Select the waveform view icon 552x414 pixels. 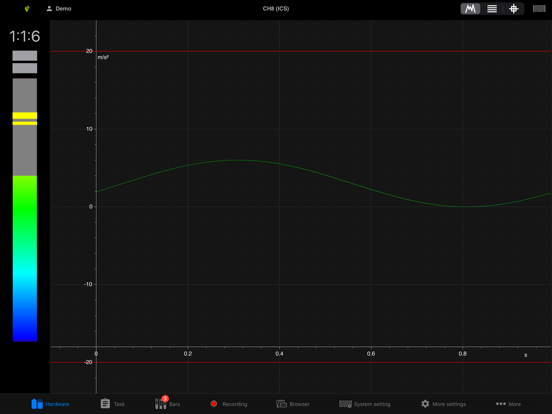[x=470, y=9]
